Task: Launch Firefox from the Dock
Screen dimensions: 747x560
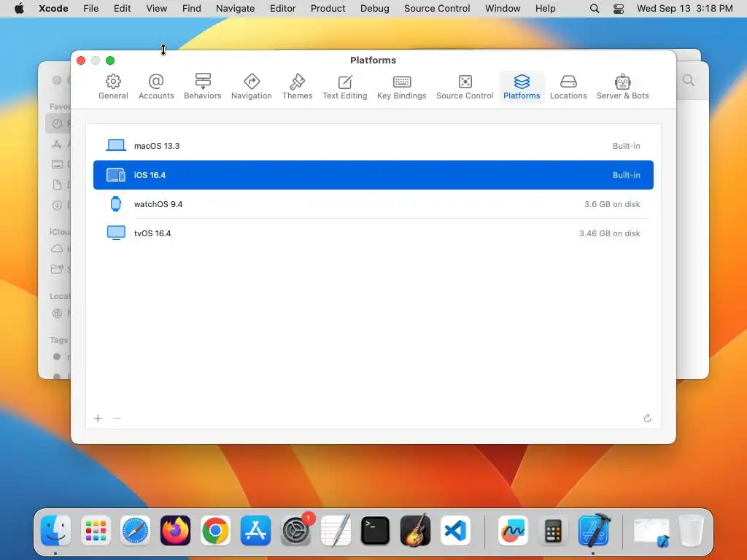Action: tap(175, 531)
